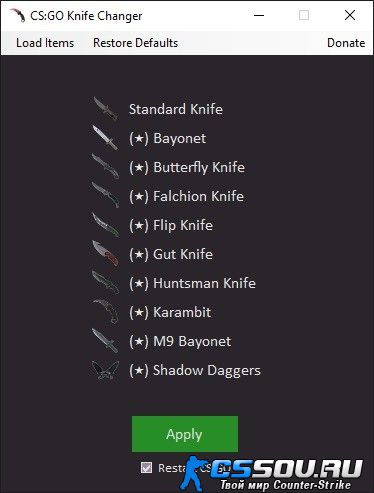Viewport: 374px width, 493px height.
Task: Select the Standard Knife icon
Action: pos(105,109)
